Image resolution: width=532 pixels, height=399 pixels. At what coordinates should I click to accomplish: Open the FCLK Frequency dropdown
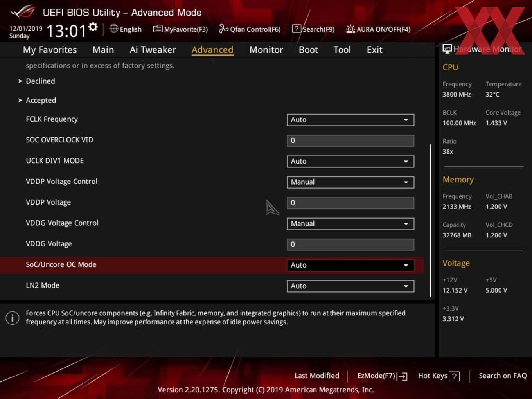(x=350, y=120)
